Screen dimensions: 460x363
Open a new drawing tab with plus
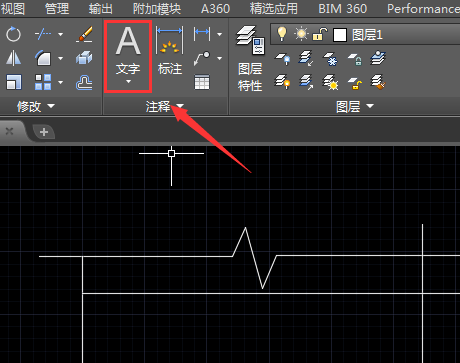(44, 132)
